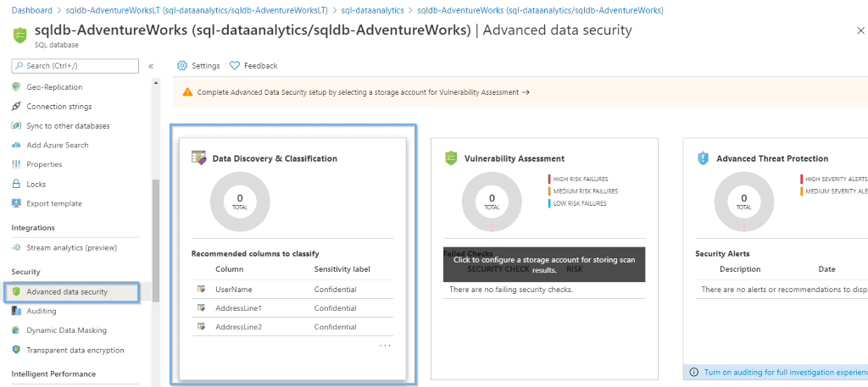Open sqldb-AdventureWorksLT breadcrumb link
This screenshot has height=387, width=868.
[x=197, y=10]
